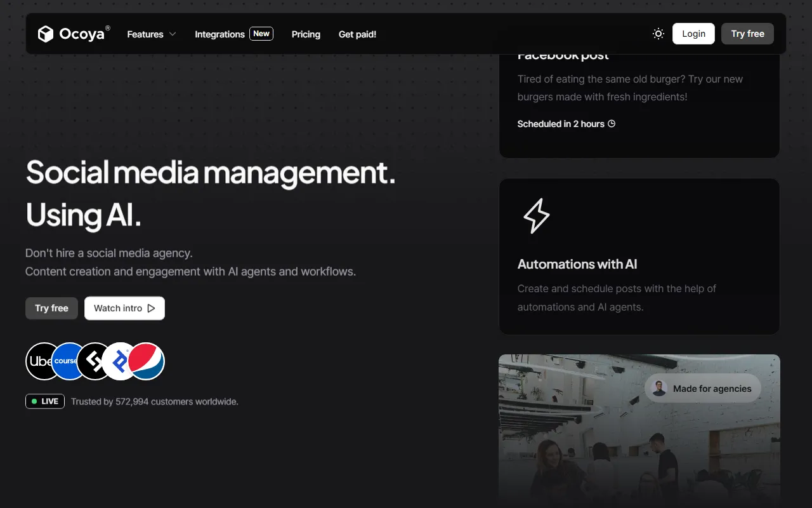Viewport: 812px width, 508px height.
Task: Go to the Pricing page
Action: (x=306, y=34)
